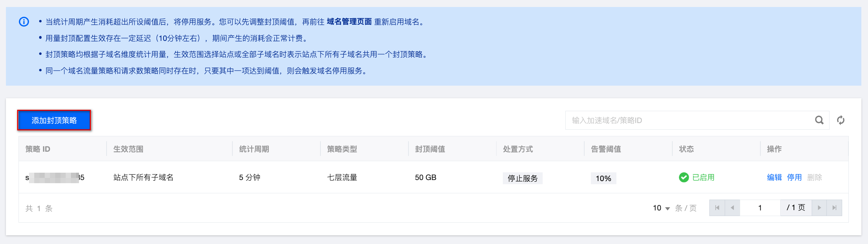
Task: Go to previous page arrow icon
Action: [732, 208]
